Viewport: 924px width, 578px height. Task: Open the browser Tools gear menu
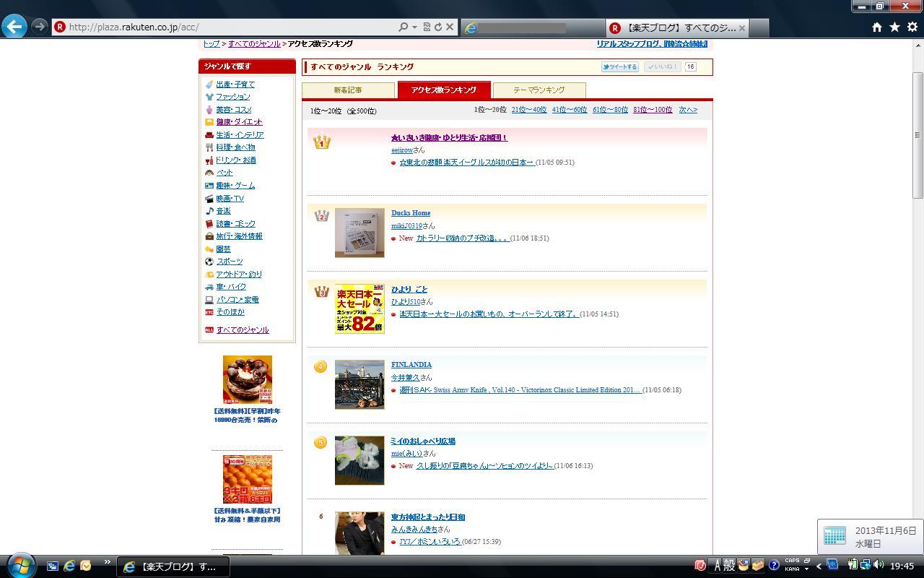(x=912, y=27)
